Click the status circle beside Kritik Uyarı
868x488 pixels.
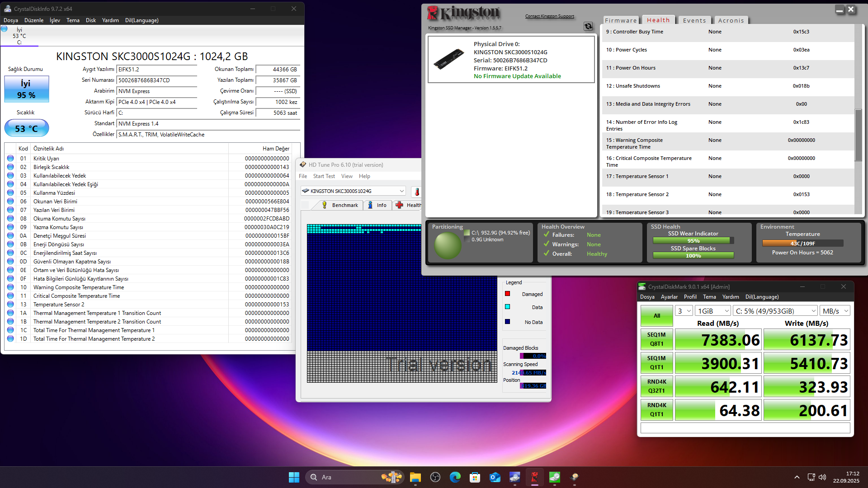10,159
